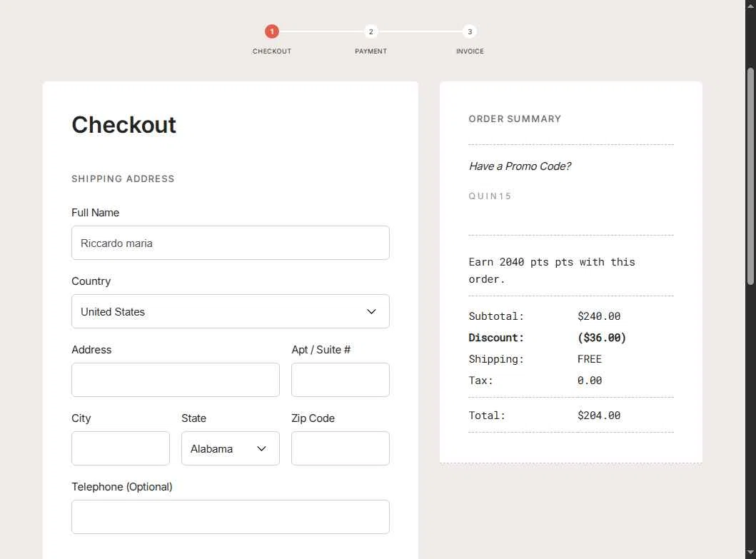756x559 pixels.
Task: Click the Total value $204.00
Action: (x=599, y=416)
